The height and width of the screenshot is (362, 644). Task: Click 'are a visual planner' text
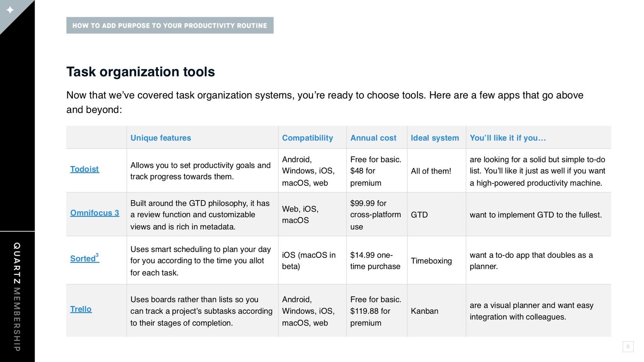pos(532,311)
